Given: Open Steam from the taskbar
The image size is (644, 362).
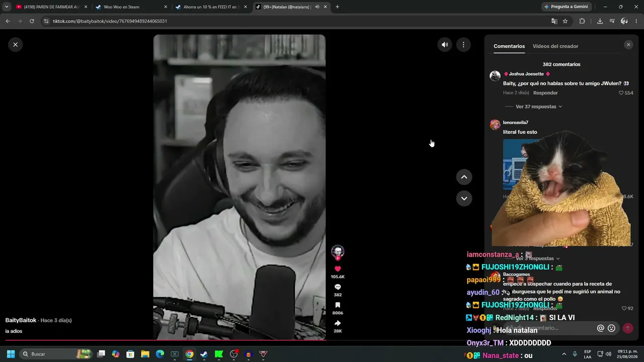Looking at the screenshot, I should point(204,354).
